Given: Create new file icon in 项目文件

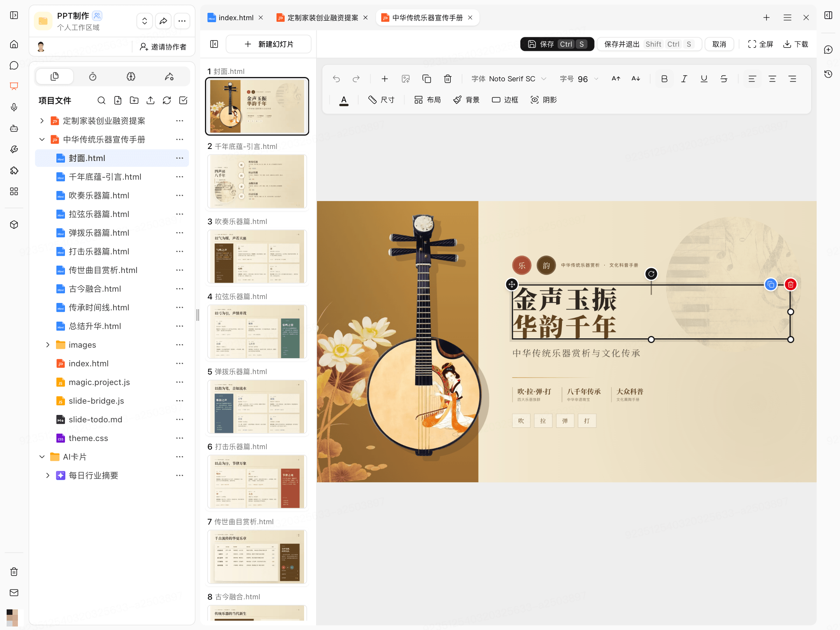Looking at the screenshot, I should point(118,101).
